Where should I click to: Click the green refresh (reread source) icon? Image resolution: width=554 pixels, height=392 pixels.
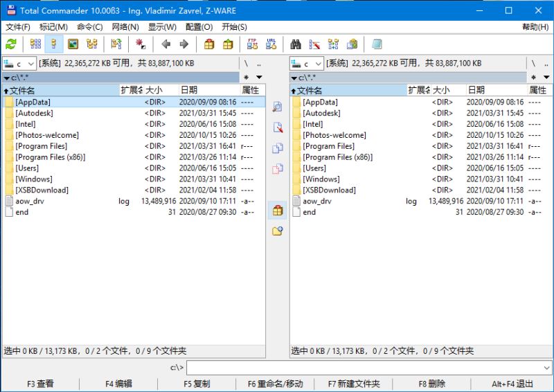click(x=11, y=44)
